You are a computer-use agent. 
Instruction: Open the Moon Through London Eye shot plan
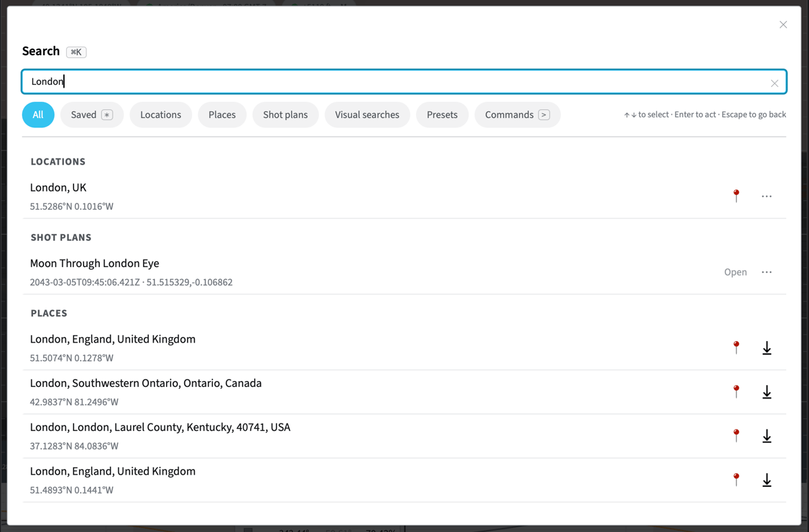pyautogui.click(x=736, y=272)
